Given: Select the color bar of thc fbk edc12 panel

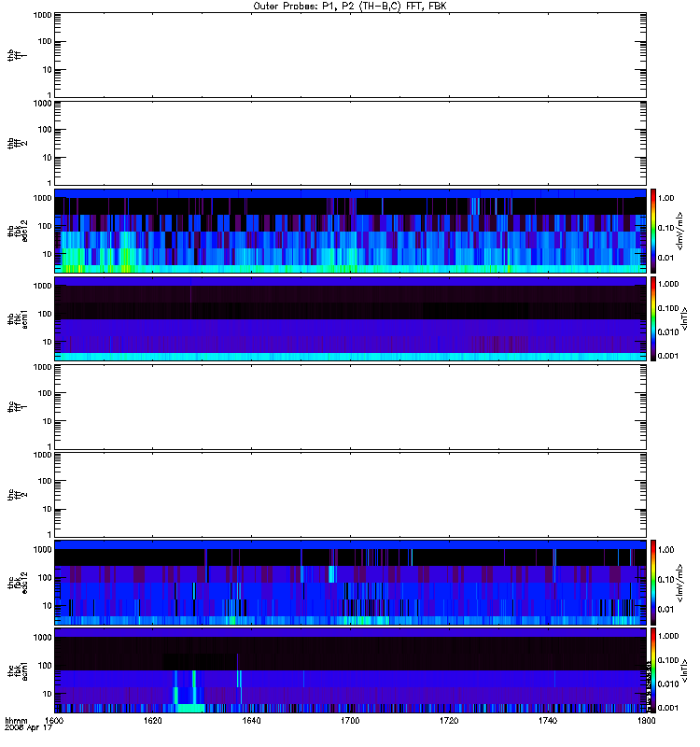Looking at the screenshot, I should click(x=653, y=582).
